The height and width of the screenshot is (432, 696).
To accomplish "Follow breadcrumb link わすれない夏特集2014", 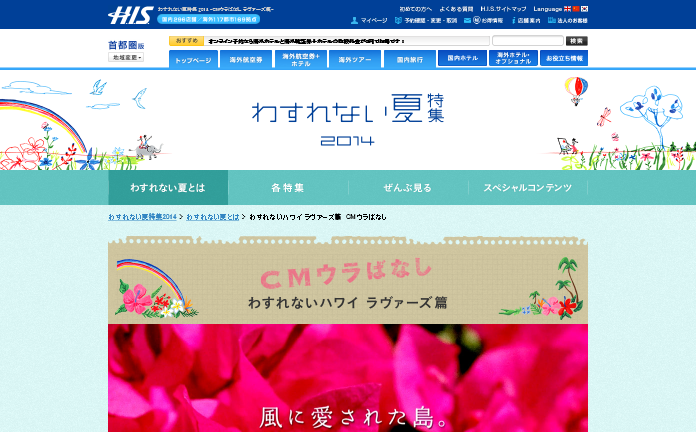I will tap(142, 217).
